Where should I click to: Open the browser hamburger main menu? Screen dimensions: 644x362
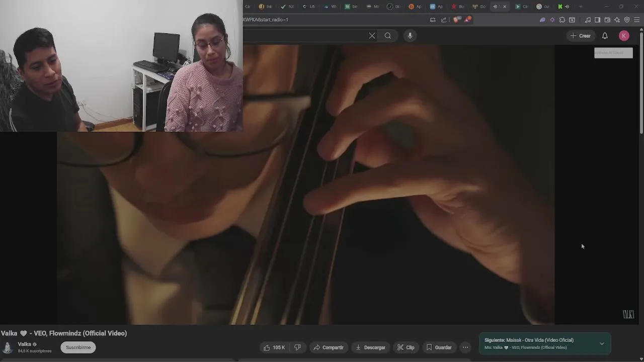pos(637,20)
